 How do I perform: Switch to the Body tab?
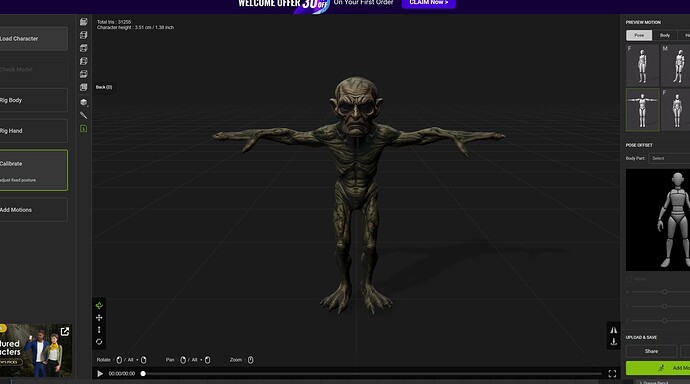coord(664,35)
